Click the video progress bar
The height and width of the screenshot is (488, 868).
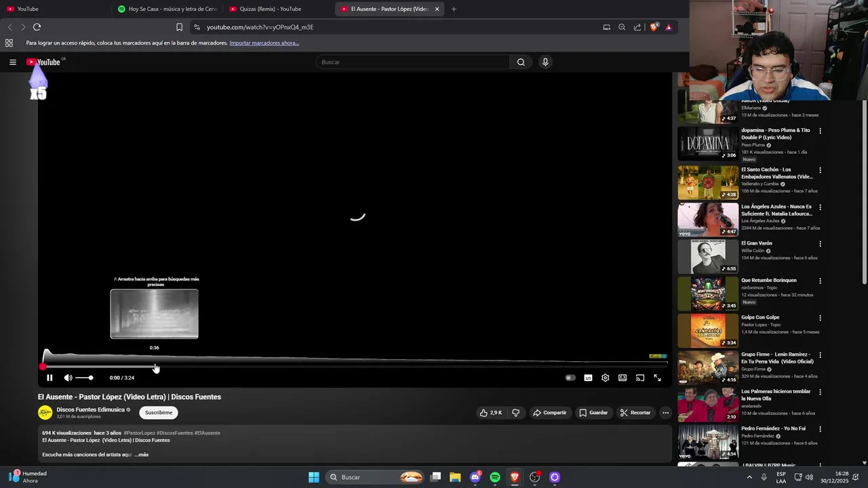pyautogui.click(x=355, y=367)
